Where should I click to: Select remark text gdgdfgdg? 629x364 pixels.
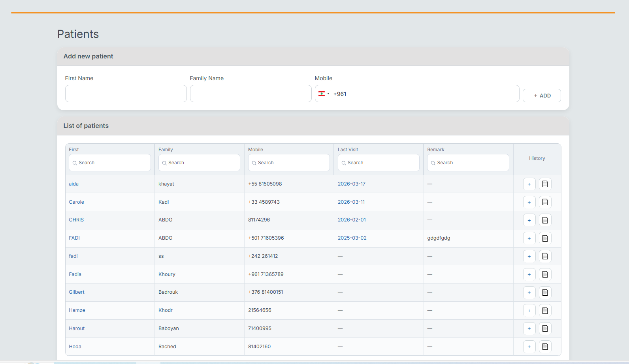(439, 238)
